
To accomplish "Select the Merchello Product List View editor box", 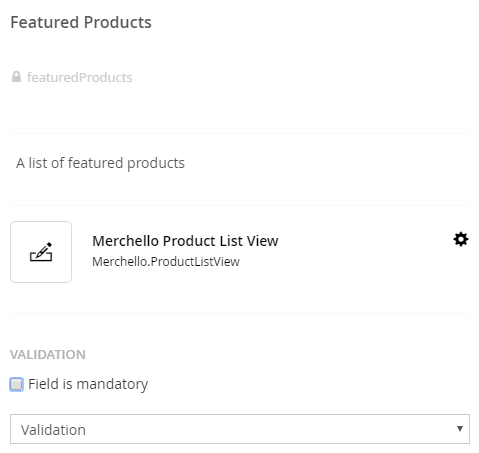I will coord(240,252).
